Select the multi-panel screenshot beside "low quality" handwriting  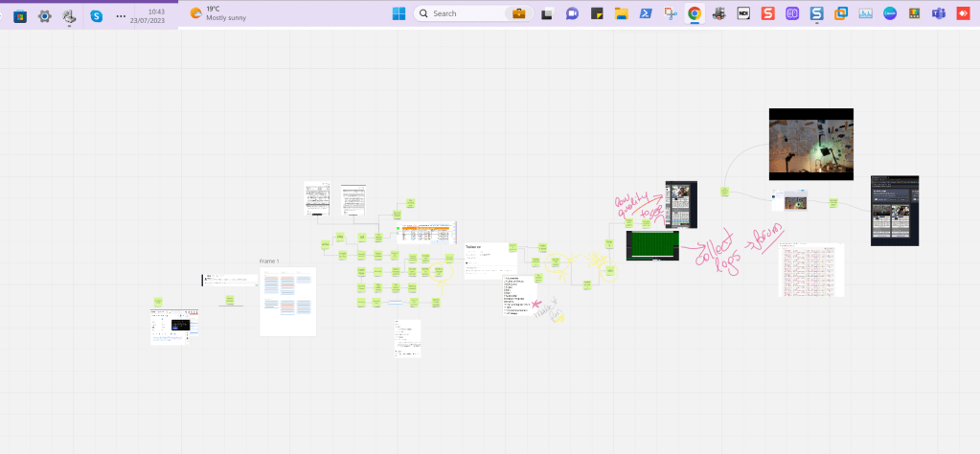click(x=681, y=205)
